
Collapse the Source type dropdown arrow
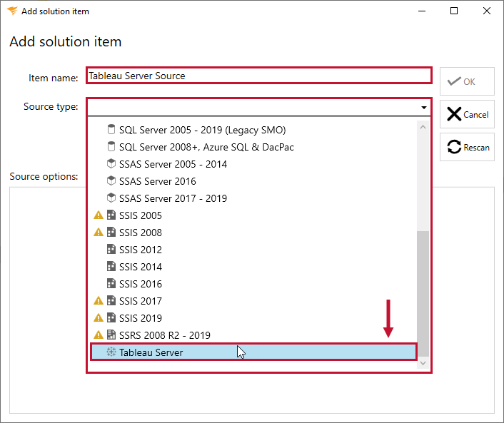pos(423,107)
